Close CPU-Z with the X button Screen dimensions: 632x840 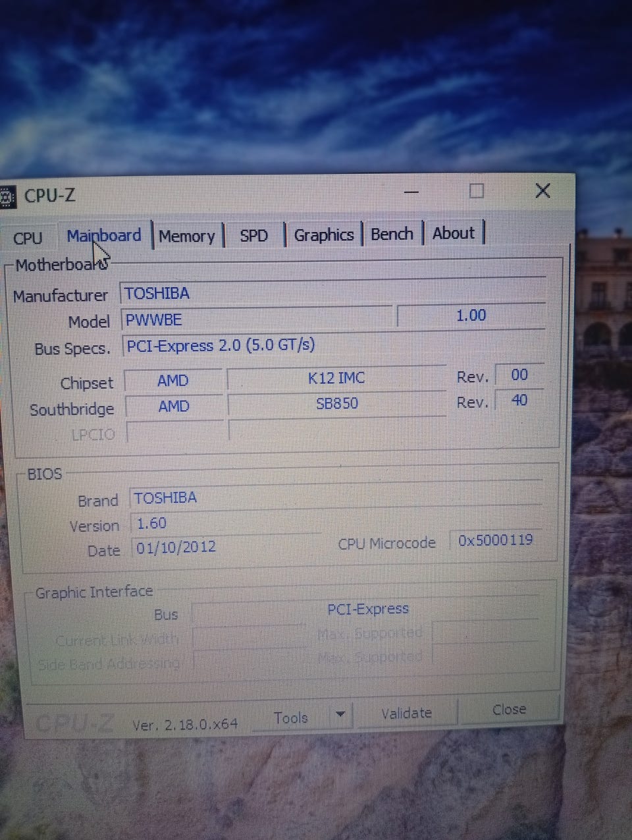pos(542,191)
